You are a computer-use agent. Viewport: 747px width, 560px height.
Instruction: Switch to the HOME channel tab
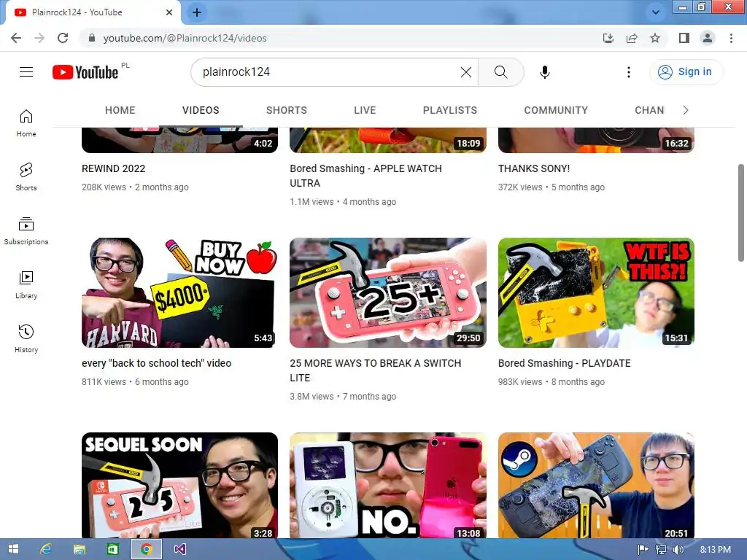(x=120, y=110)
